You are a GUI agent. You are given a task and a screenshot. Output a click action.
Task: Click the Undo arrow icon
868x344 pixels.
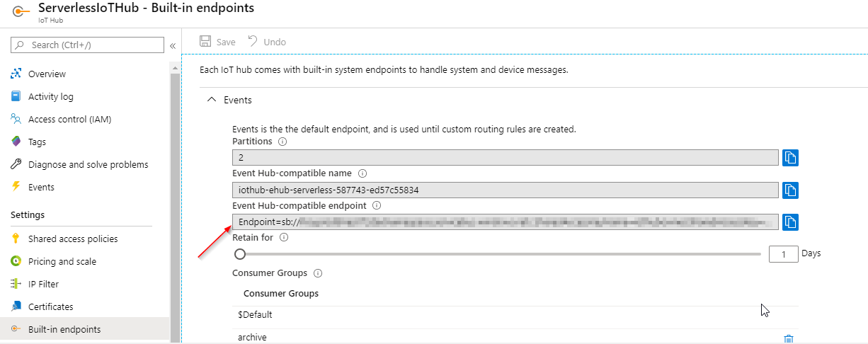(253, 41)
